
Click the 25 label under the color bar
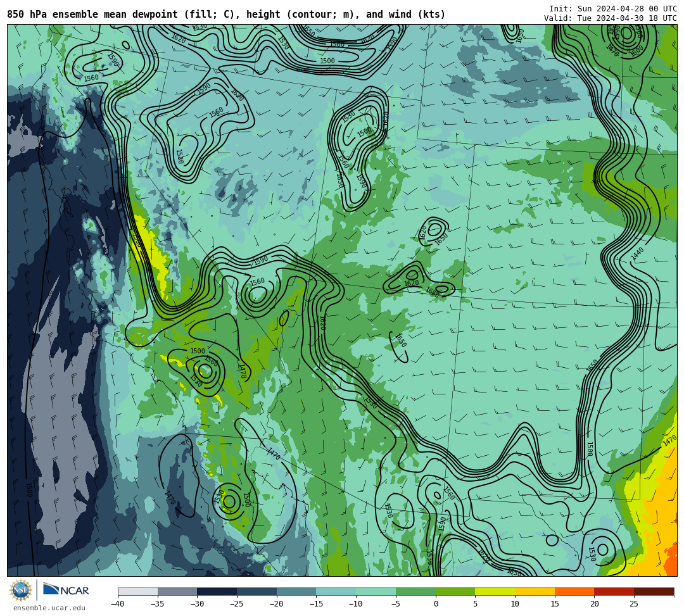(634, 604)
